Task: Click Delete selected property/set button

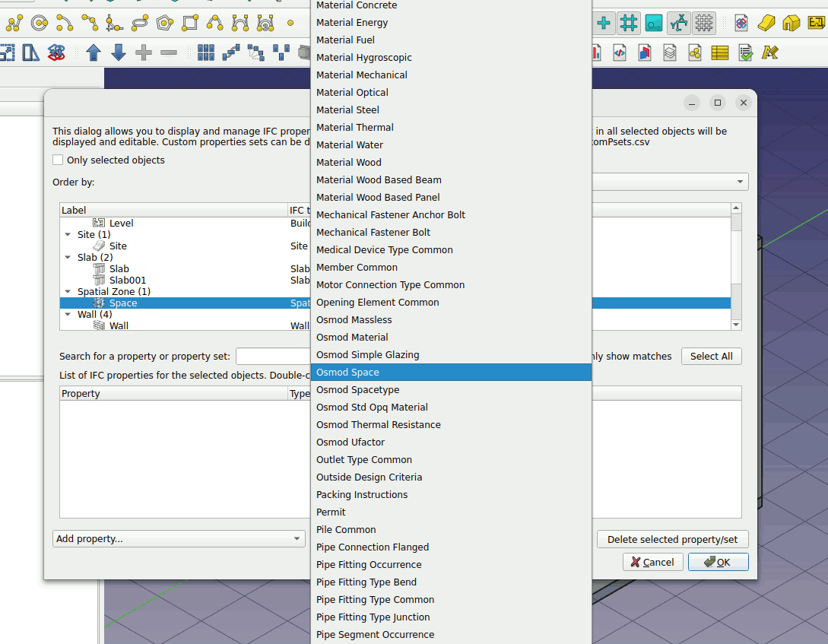Action: coord(672,540)
